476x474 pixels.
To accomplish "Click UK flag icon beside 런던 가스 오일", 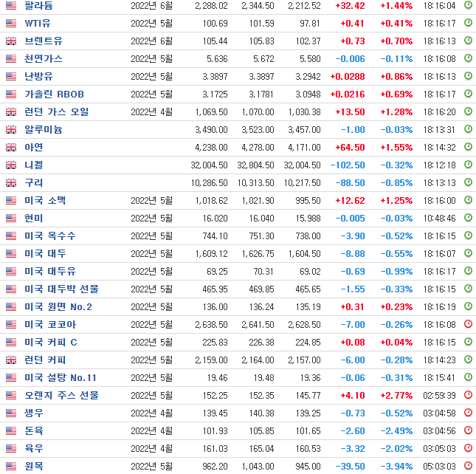I will [x=11, y=111].
